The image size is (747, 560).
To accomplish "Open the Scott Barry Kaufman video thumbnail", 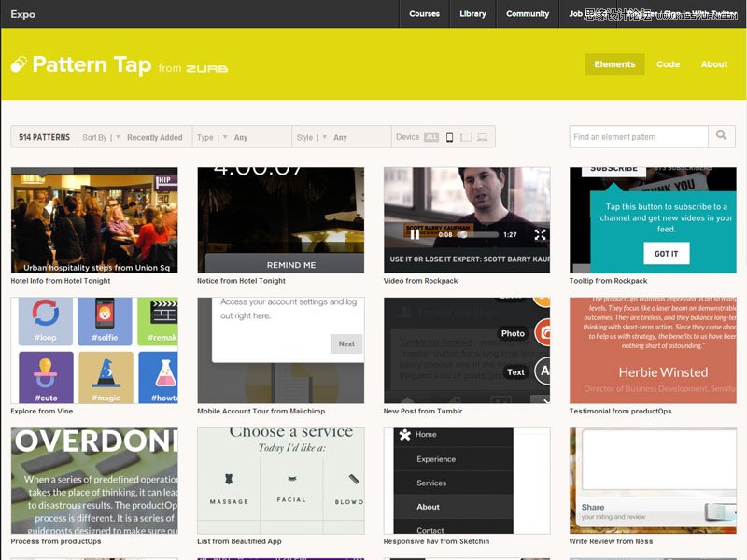I will tap(467, 220).
